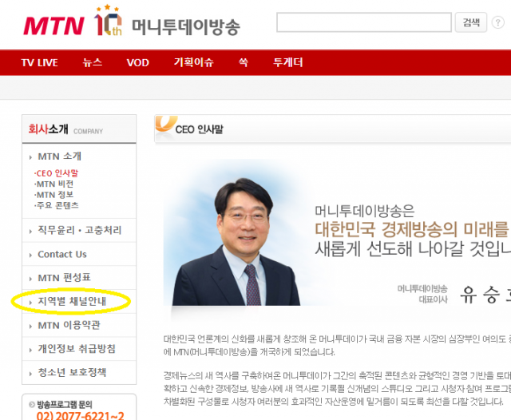This screenshot has height=420, width=511.
Task: Expand the MTN 소개 sidebar section
Action: 59,157
